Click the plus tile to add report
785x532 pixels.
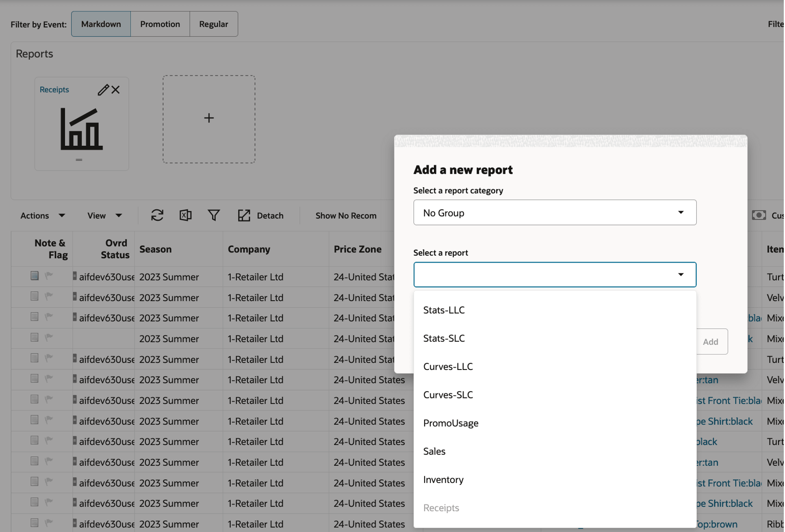click(209, 118)
